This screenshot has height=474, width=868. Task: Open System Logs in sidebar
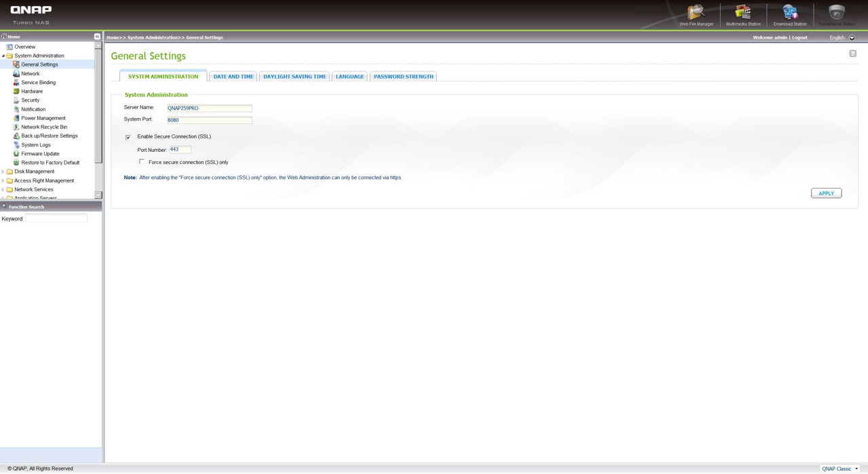(36, 144)
